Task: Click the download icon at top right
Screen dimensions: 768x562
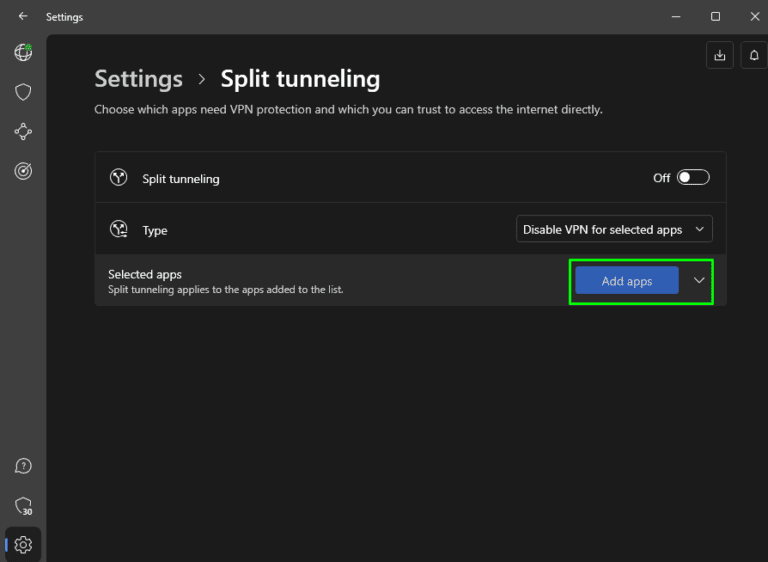Action: click(x=719, y=56)
